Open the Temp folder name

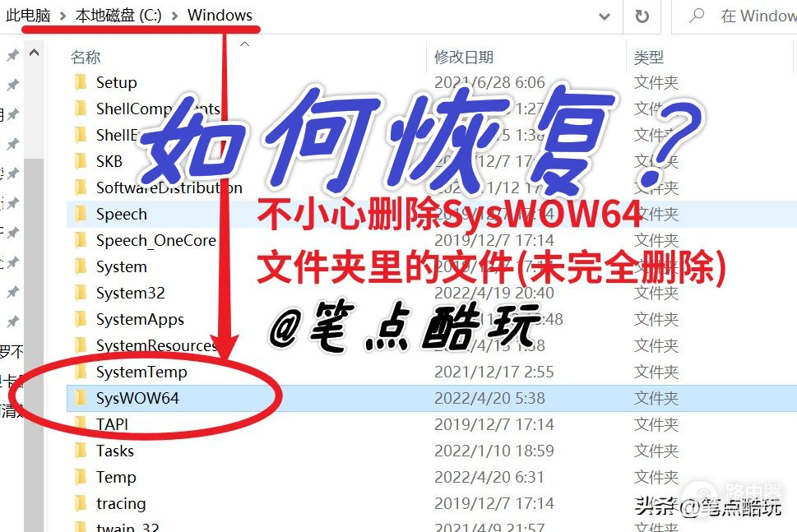point(116,477)
